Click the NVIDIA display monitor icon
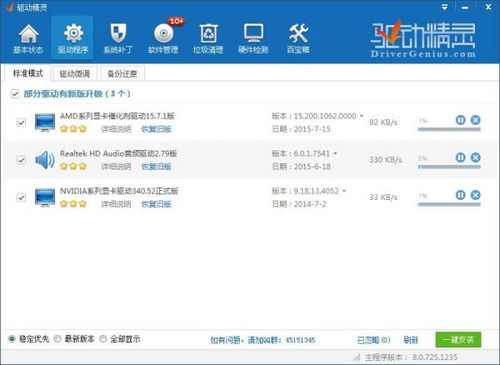Image resolution: width=500 pixels, height=365 pixels. click(45, 198)
